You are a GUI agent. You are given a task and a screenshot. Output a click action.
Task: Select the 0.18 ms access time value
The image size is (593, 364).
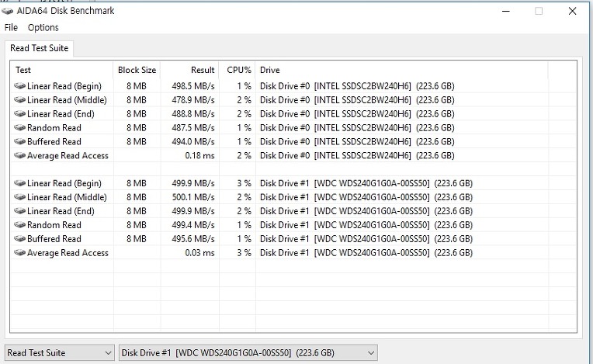coord(199,156)
